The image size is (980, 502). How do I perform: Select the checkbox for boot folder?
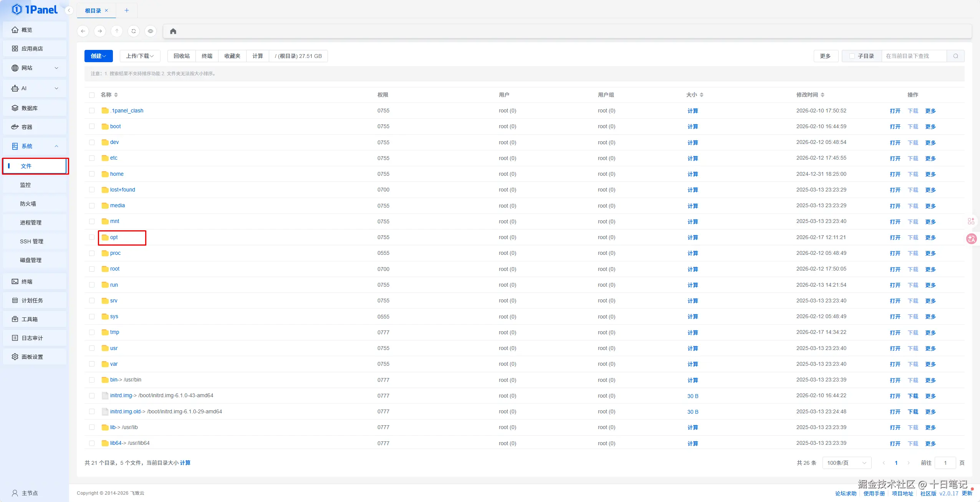pyautogui.click(x=92, y=126)
